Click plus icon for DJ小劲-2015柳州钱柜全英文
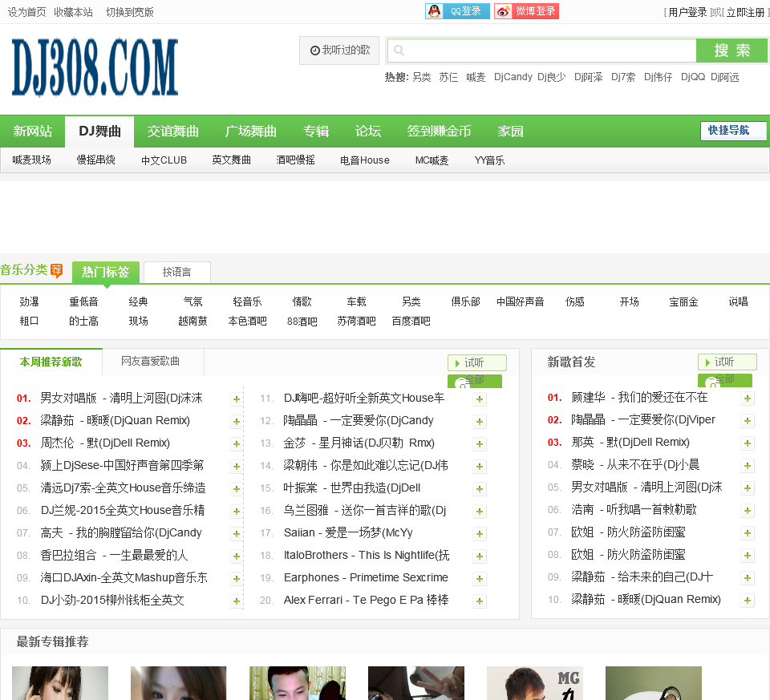 (x=236, y=601)
